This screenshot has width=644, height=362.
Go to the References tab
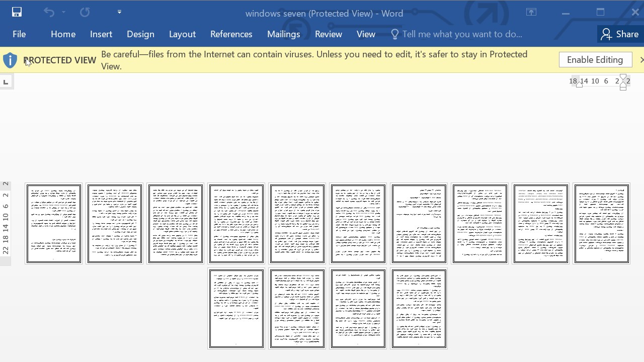click(231, 34)
